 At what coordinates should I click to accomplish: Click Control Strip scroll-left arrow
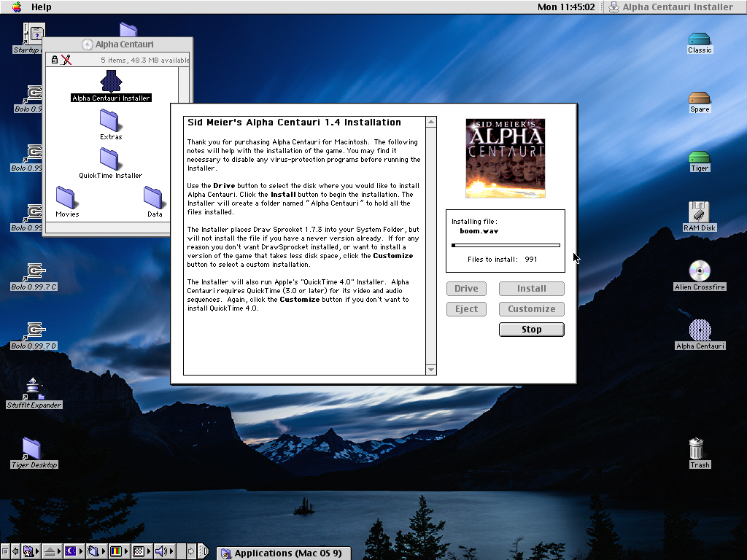pos(16,551)
